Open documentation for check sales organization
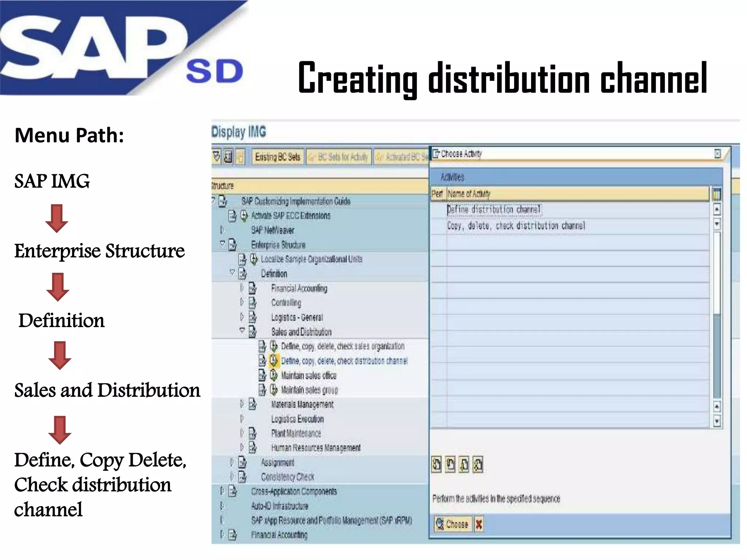 tap(262, 346)
